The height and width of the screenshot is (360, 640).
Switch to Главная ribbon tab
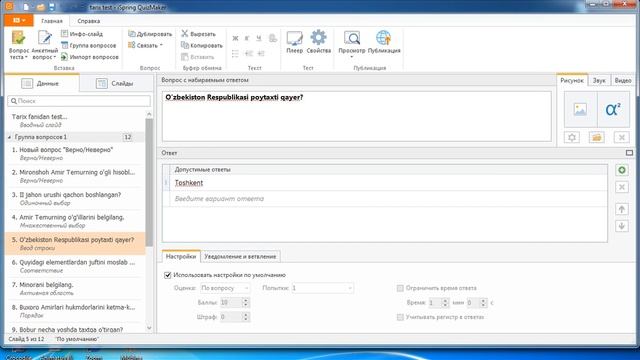pyautogui.click(x=52, y=21)
